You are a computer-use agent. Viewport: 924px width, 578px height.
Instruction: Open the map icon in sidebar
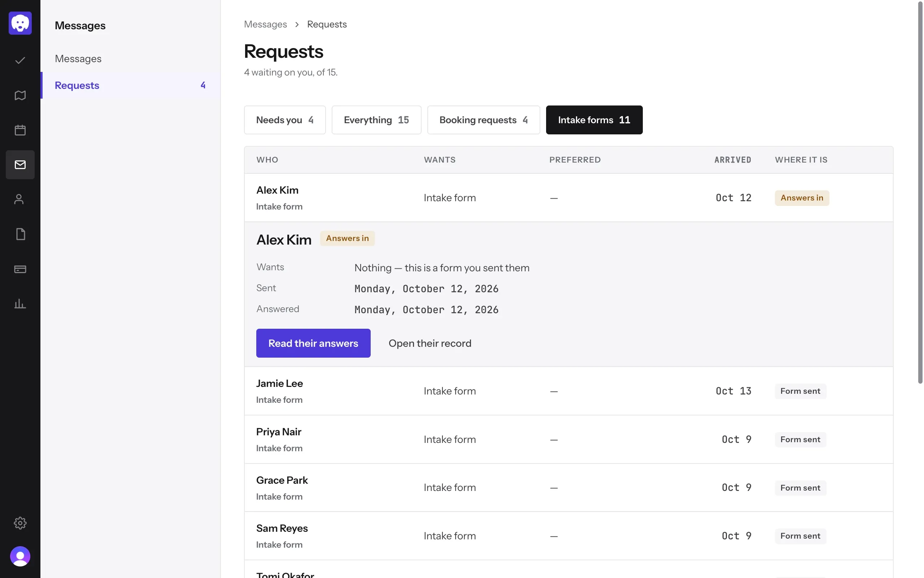[20, 95]
